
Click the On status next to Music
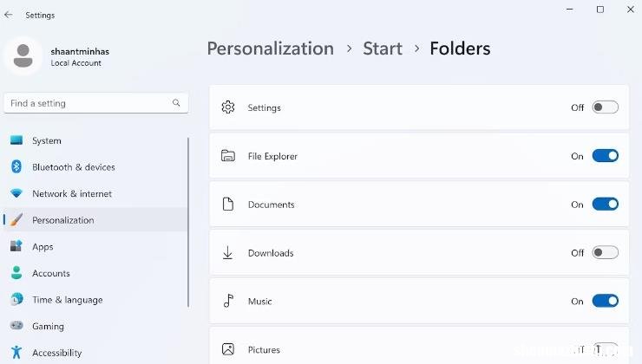577,302
